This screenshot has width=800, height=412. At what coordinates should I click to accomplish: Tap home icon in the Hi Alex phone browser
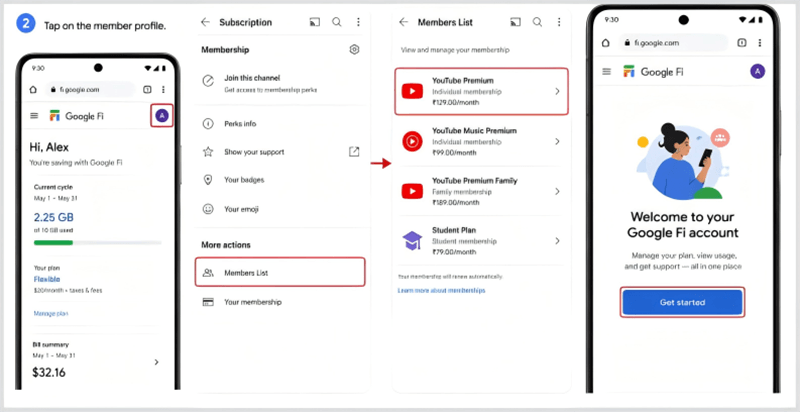click(33, 90)
